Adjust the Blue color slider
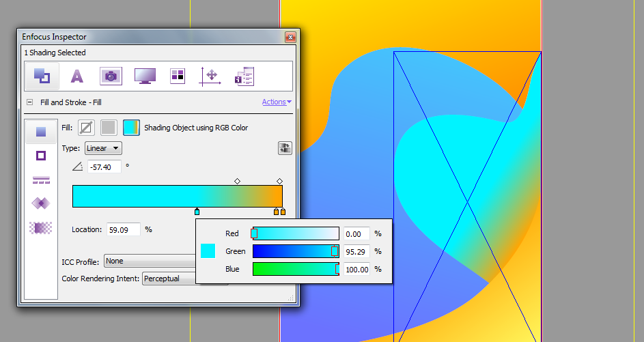The image size is (644, 342). click(296, 269)
